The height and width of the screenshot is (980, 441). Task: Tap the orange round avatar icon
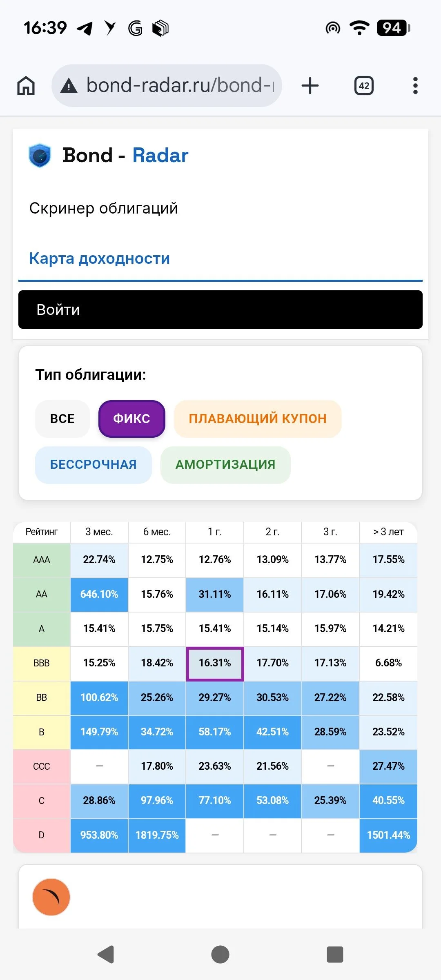[51, 897]
